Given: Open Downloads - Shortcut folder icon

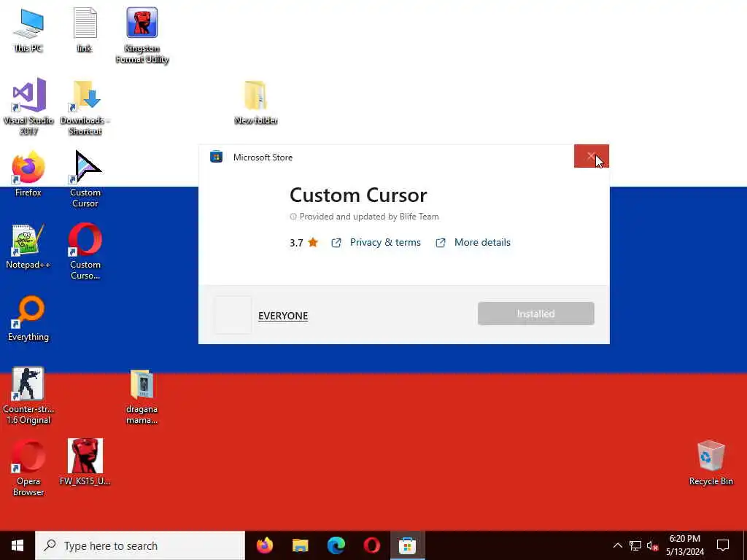Looking at the screenshot, I should click(85, 106).
